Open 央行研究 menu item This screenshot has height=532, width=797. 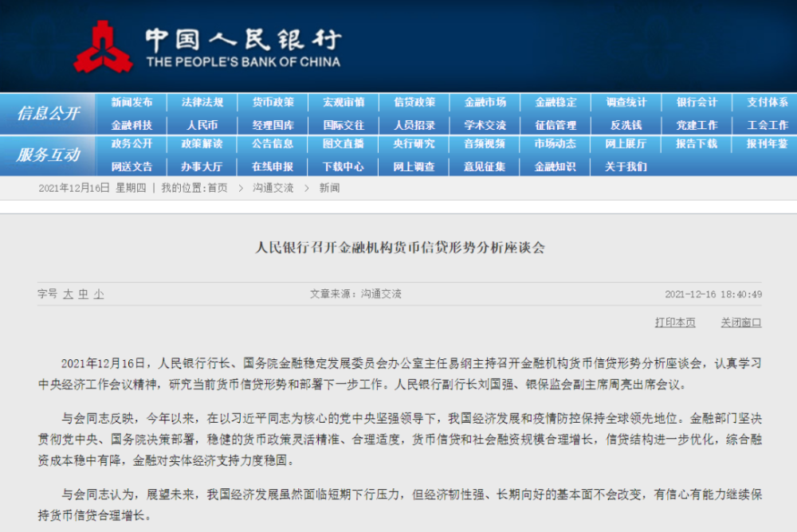(414, 144)
